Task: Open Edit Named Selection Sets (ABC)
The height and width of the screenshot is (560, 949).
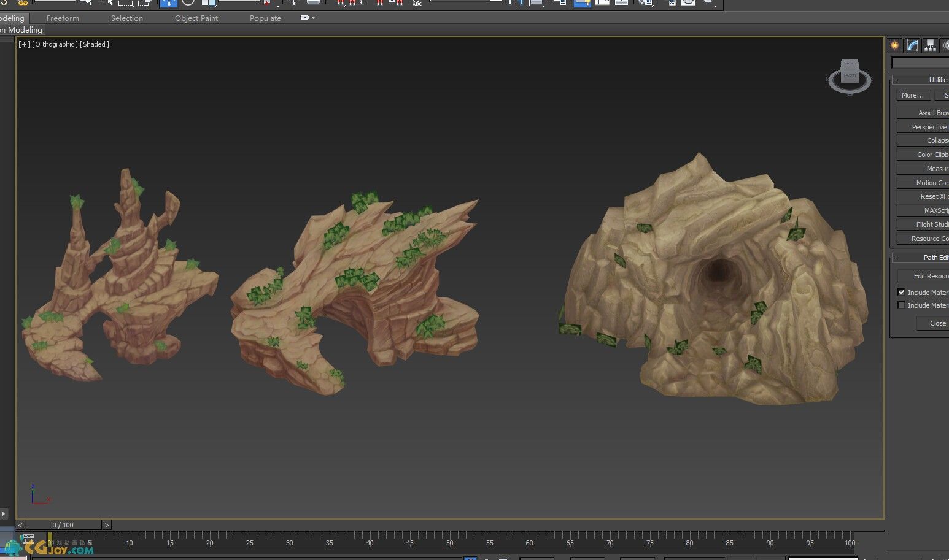Action: click(x=417, y=3)
